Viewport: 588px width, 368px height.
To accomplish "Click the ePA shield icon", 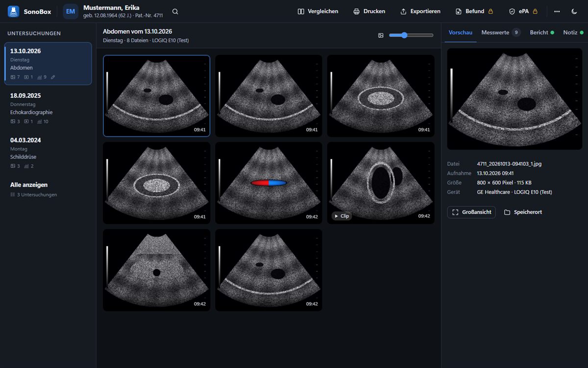I will [512, 11].
